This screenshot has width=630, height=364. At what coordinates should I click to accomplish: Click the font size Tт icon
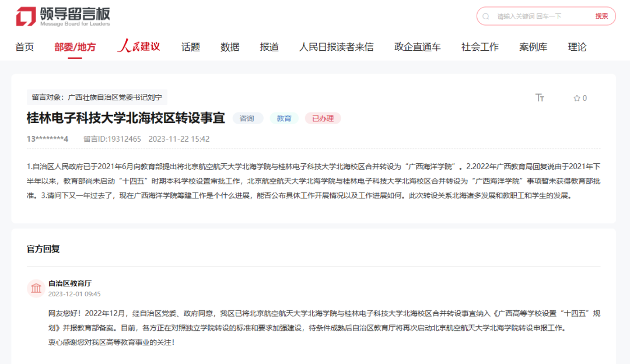click(x=540, y=97)
